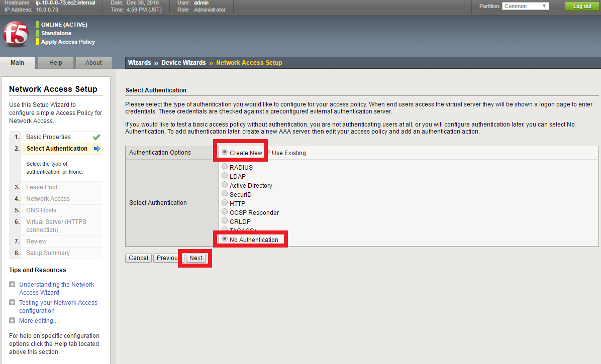Click the hostname ip-10-0-0-73.ec2.internal
Screen dimensions: 601x364
pos(65,3)
